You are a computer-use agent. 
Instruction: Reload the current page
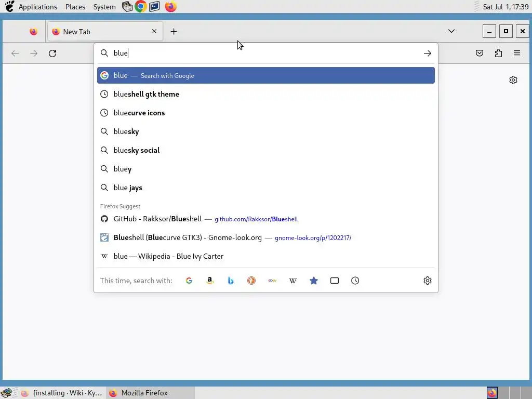coord(52,54)
